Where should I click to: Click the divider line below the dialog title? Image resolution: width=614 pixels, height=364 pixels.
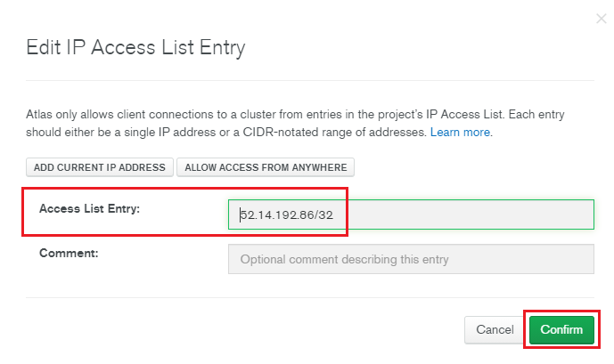tap(310, 81)
